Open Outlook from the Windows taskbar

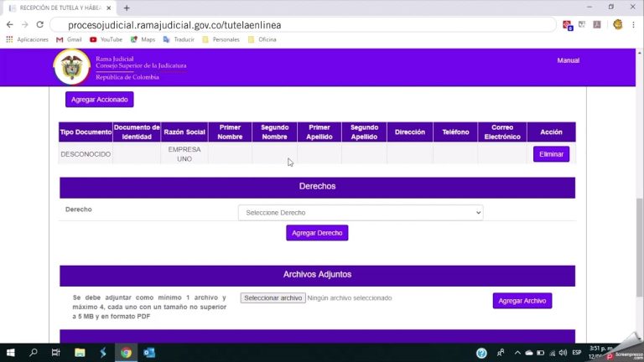(149, 353)
